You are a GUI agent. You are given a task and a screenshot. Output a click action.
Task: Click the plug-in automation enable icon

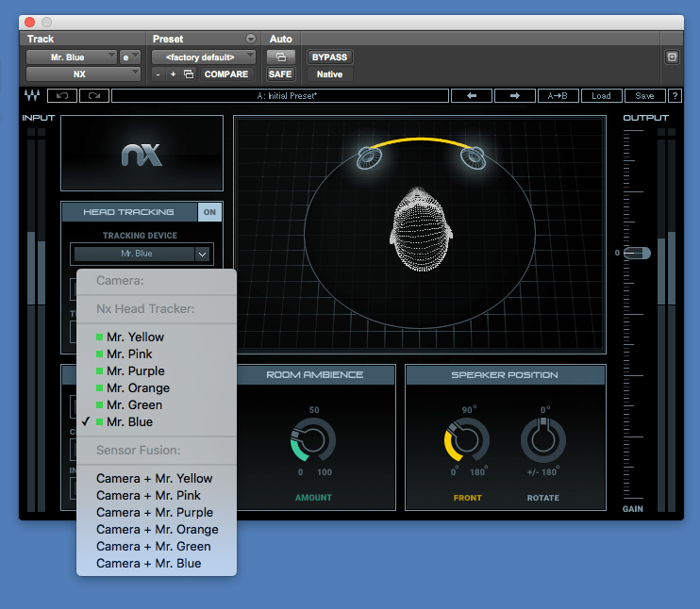281,58
